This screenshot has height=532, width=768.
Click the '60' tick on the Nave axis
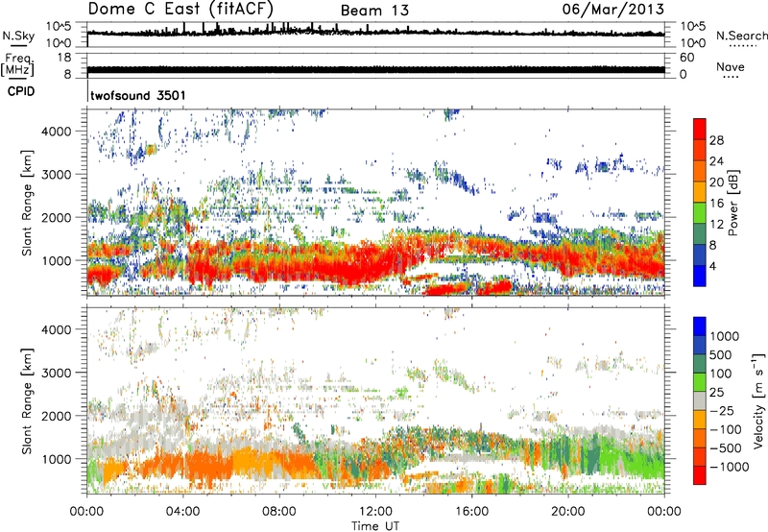[x=686, y=58]
